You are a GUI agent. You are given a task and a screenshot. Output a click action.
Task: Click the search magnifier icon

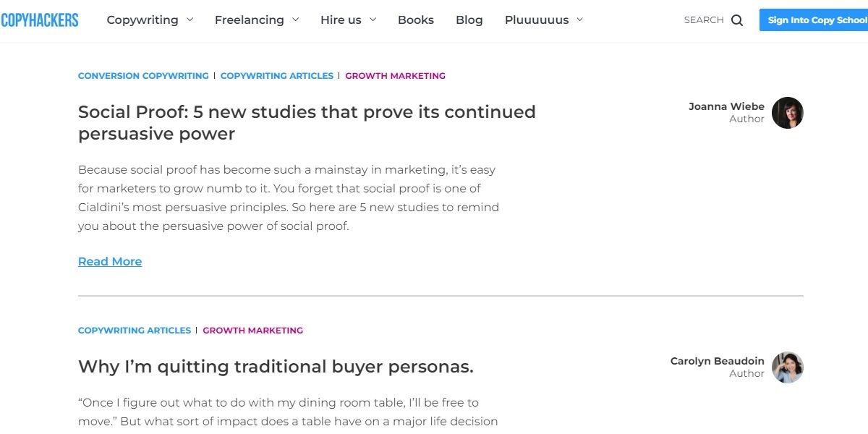pyautogui.click(x=737, y=20)
